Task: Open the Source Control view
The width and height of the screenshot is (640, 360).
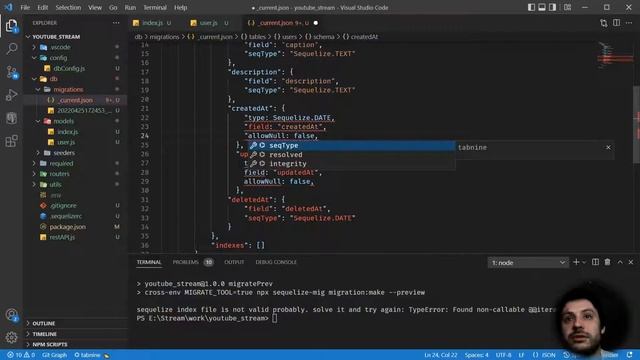Action: coord(11,72)
